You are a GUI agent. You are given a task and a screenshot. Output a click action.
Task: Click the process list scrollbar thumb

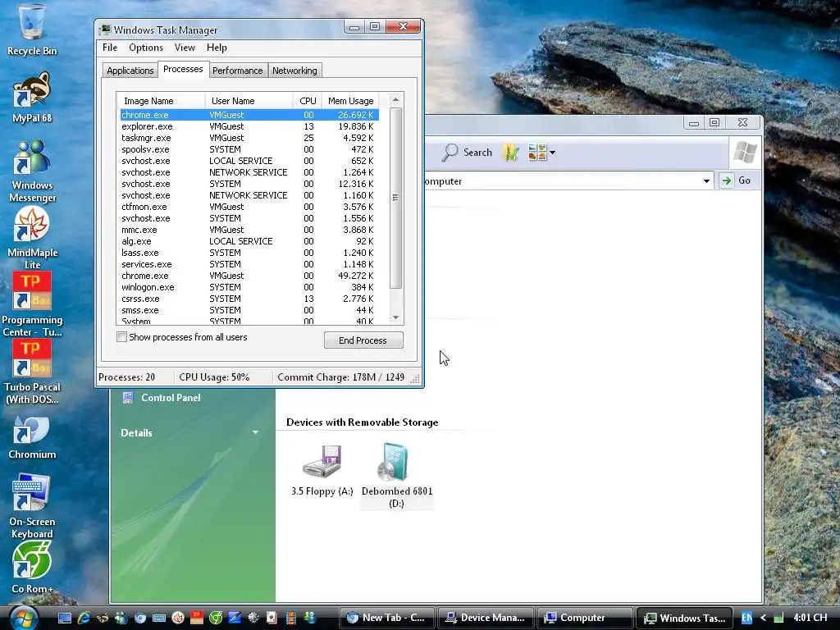pyautogui.click(x=395, y=199)
